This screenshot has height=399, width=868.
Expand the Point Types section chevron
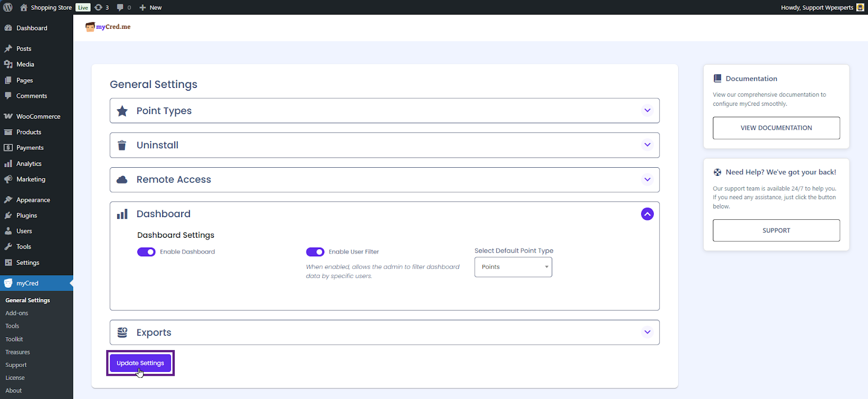click(647, 111)
